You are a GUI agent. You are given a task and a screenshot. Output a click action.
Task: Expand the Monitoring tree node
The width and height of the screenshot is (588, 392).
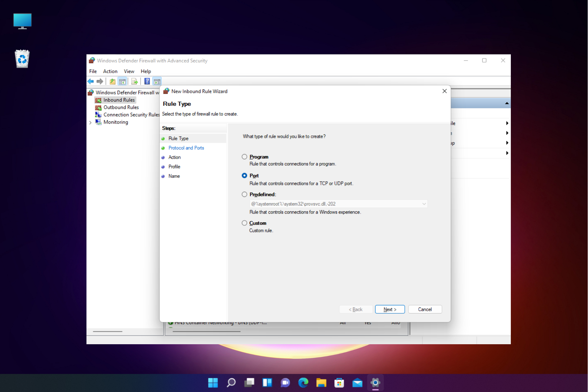[x=90, y=123]
